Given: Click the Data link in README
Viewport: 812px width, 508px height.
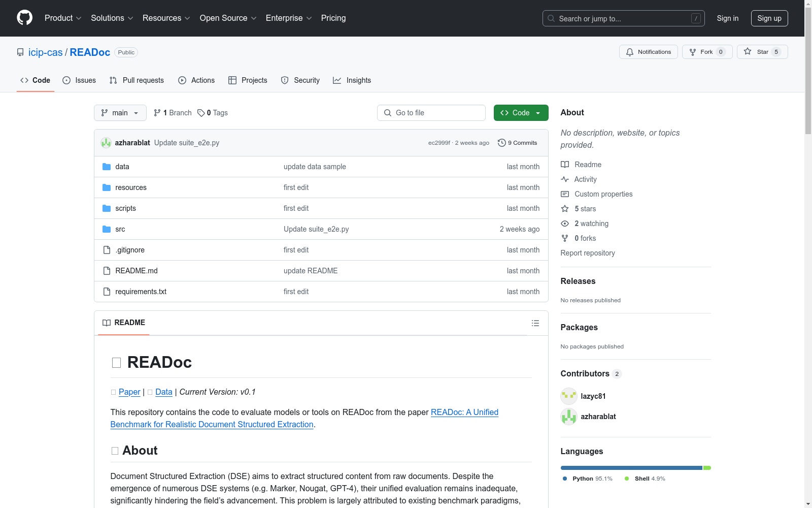Looking at the screenshot, I should point(164,392).
